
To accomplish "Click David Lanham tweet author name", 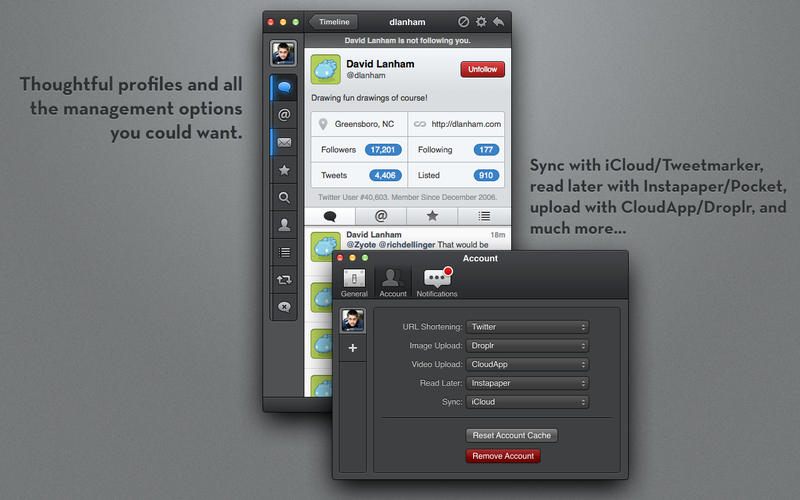I will tap(374, 235).
